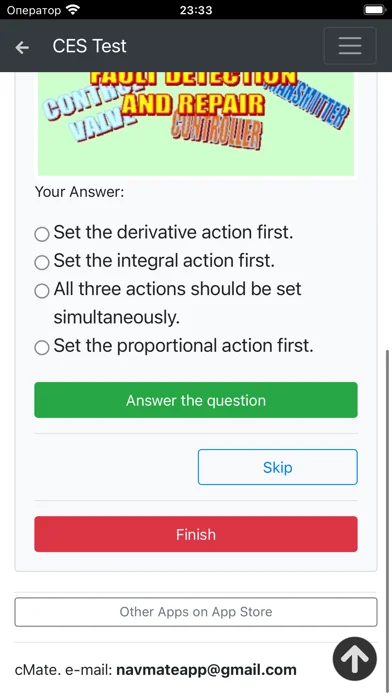This screenshot has height=696, width=392.
Task: Tap 'Set the proportional action first' label text
Action: pyautogui.click(x=183, y=346)
